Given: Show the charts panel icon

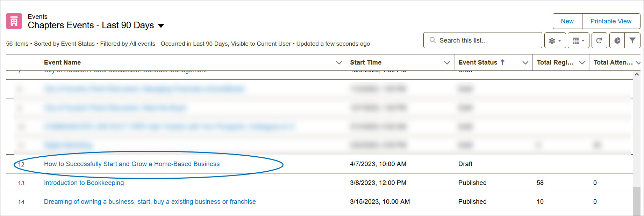Looking at the screenshot, I should pos(617,40).
